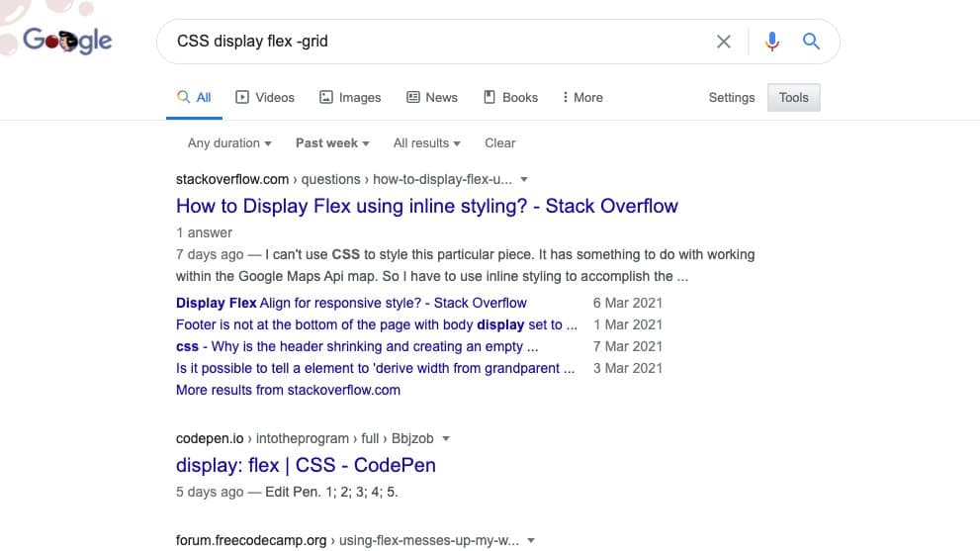This screenshot has width=980, height=551.
Task: Open How to Display Flex Stack Overflow result
Action: tap(426, 206)
